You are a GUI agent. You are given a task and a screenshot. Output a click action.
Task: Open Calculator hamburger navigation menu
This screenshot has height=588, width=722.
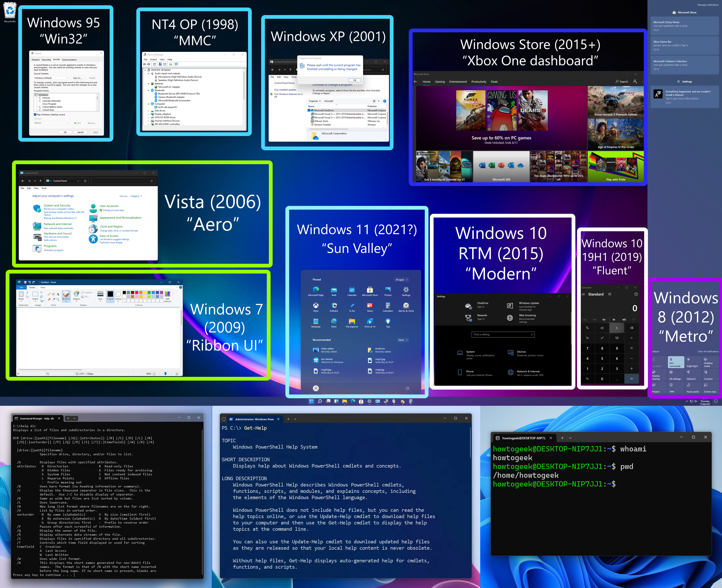(x=583, y=294)
